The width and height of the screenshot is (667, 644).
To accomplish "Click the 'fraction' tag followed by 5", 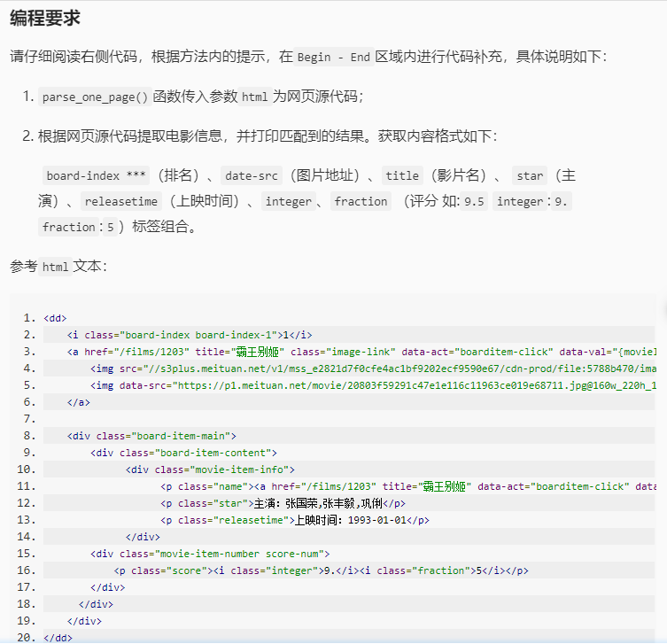I will tap(68, 227).
